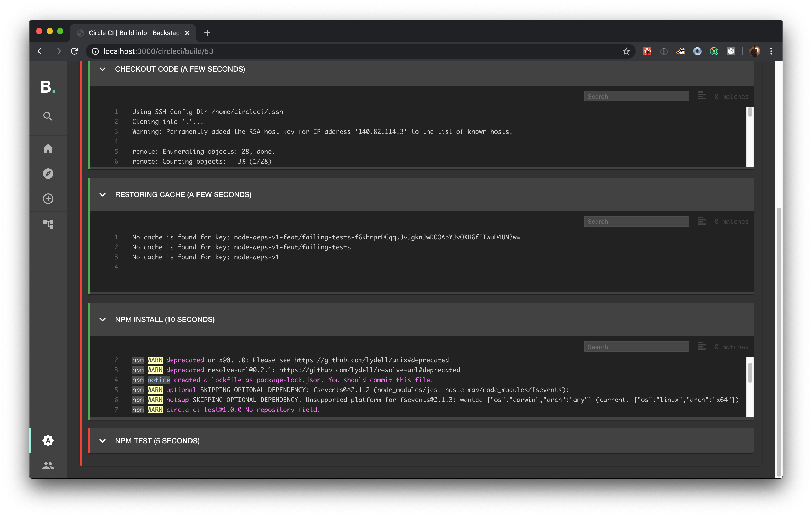Open search from the sidebar magnifier icon
Screen dimensions: 812x517
click(48, 116)
